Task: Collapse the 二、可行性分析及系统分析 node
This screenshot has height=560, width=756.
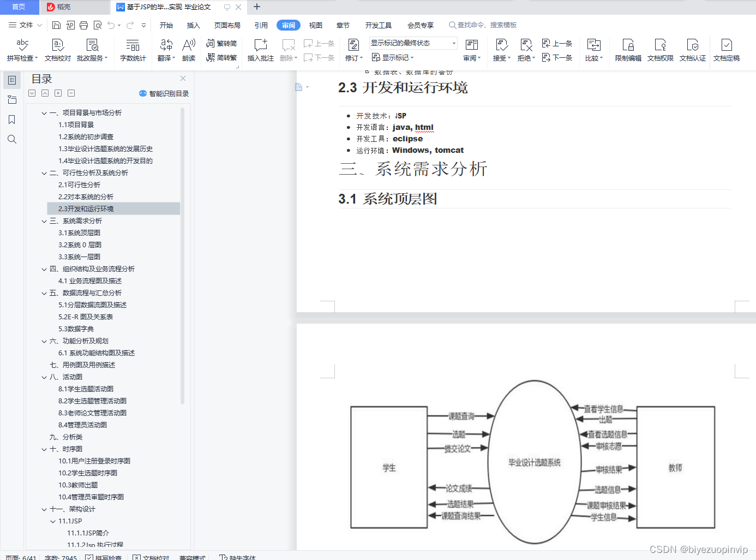Action: (x=44, y=173)
